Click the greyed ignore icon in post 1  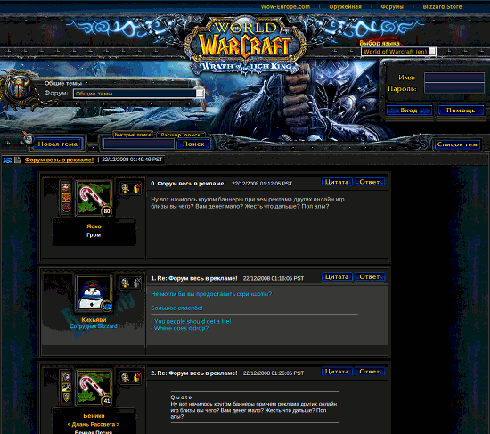137,283
